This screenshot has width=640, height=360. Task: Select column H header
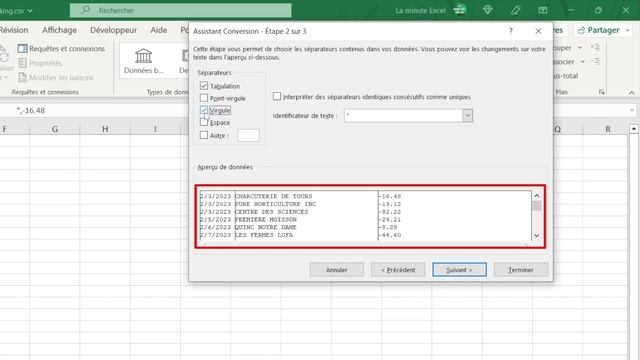(105, 129)
